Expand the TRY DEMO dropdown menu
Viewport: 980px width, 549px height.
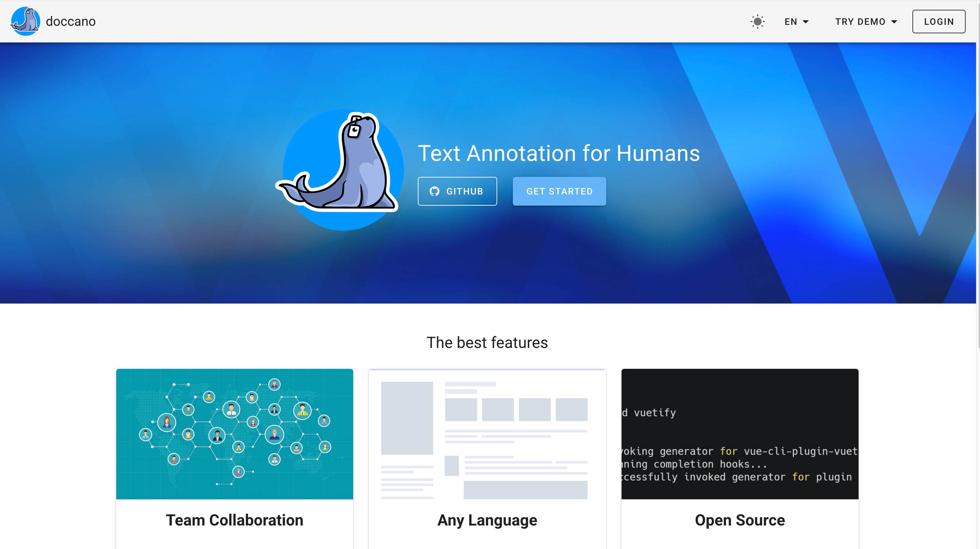click(x=866, y=22)
